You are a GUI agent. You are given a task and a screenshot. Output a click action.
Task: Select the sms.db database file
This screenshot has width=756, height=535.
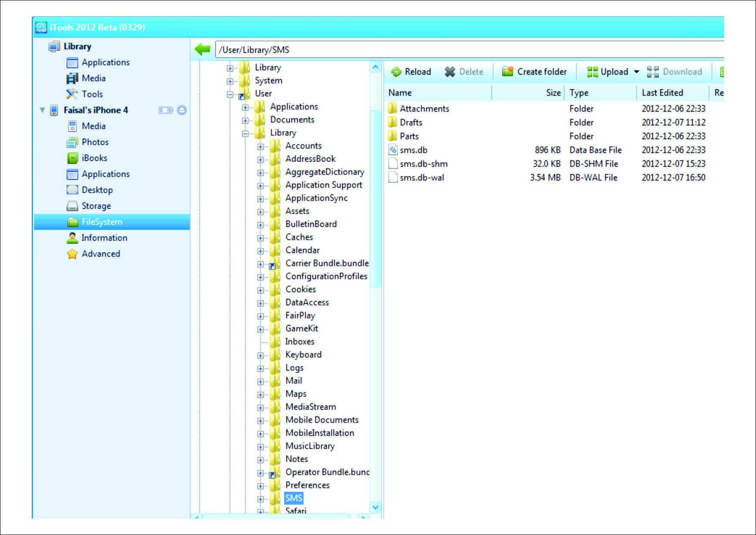(x=414, y=150)
